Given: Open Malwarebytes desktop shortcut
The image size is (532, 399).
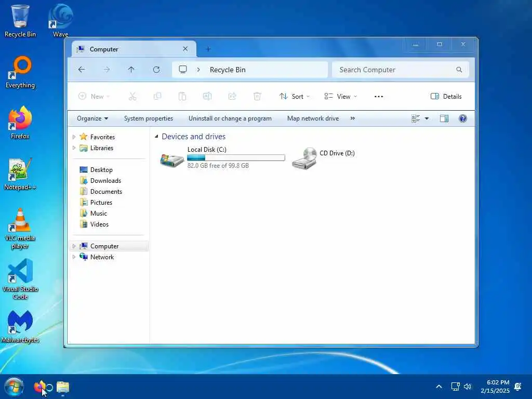Looking at the screenshot, I should pyautogui.click(x=20, y=326).
